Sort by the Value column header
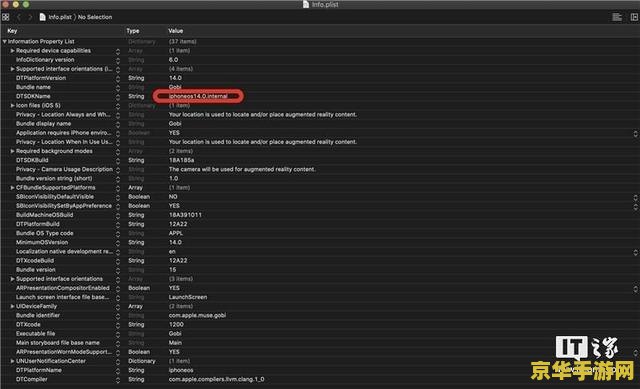Screen dimensions: 640x389 pos(176,31)
